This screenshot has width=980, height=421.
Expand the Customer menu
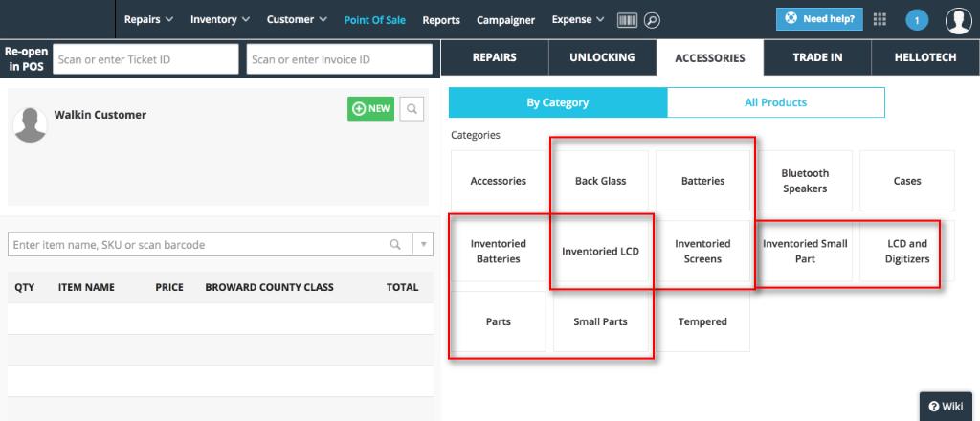[297, 19]
